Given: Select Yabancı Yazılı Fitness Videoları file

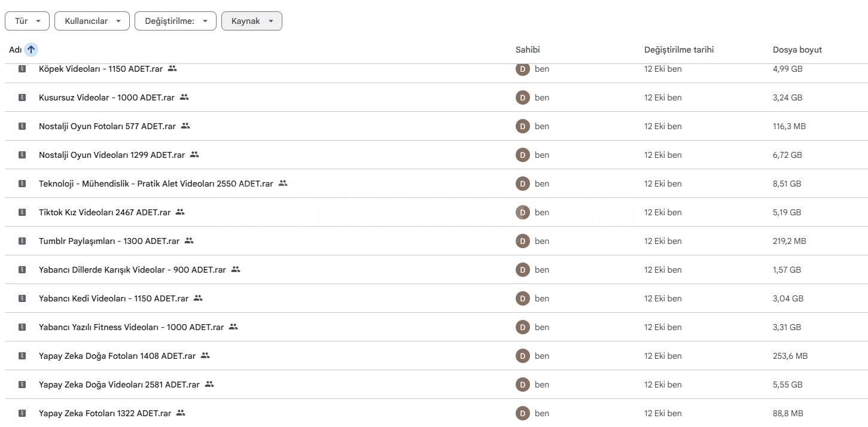Looking at the screenshot, I should [131, 327].
